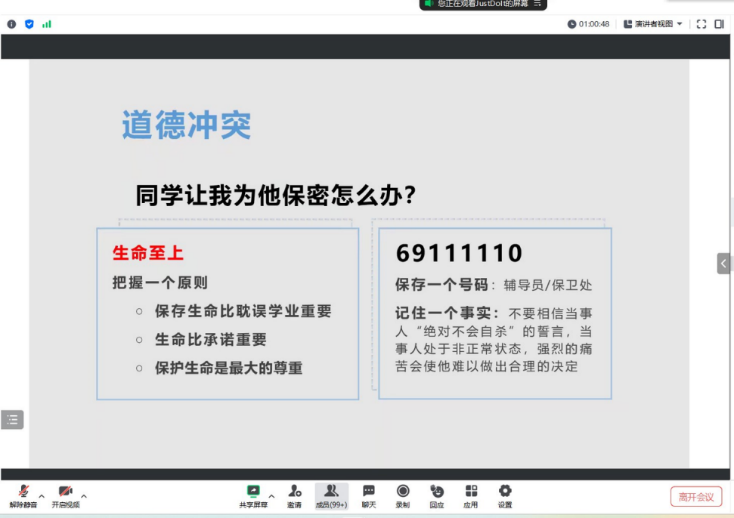Show meeting information icon
The image size is (734, 518).
coord(12,24)
